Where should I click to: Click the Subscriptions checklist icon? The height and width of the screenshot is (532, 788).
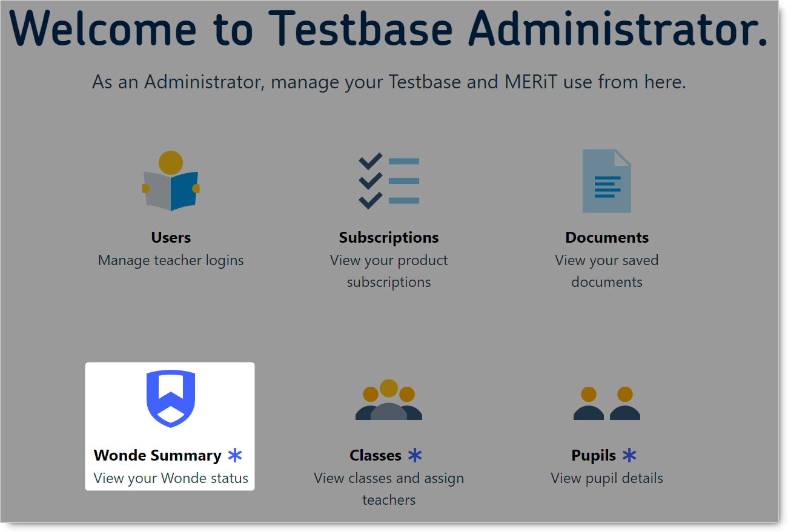coord(389,181)
